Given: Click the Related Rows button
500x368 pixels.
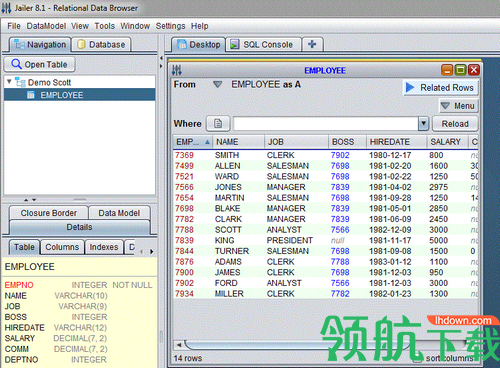Looking at the screenshot, I should click(x=441, y=88).
